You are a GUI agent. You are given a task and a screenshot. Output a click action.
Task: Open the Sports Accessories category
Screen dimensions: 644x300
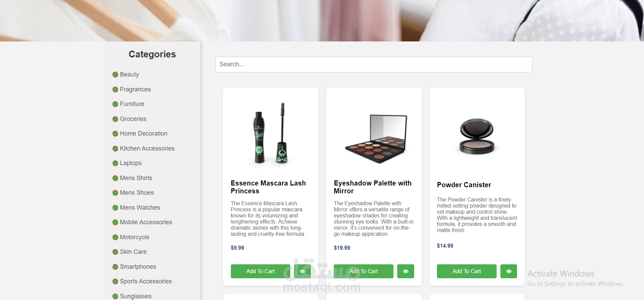coord(145,281)
